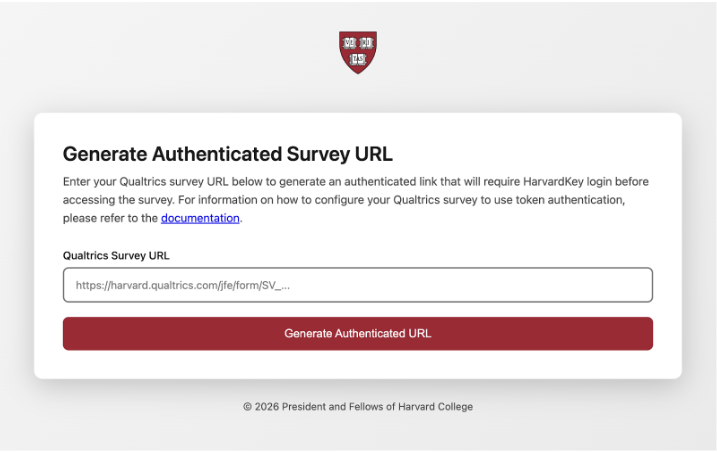Click "Harvard College" in the footer
The height and width of the screenshot is (452, 717).
tap(436, 407)
